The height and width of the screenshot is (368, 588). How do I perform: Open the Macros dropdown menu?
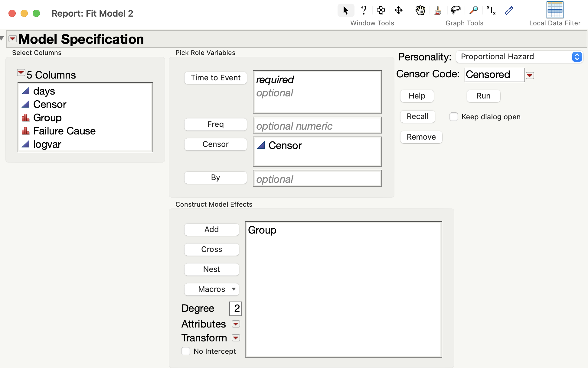click(x=212, y=289)
